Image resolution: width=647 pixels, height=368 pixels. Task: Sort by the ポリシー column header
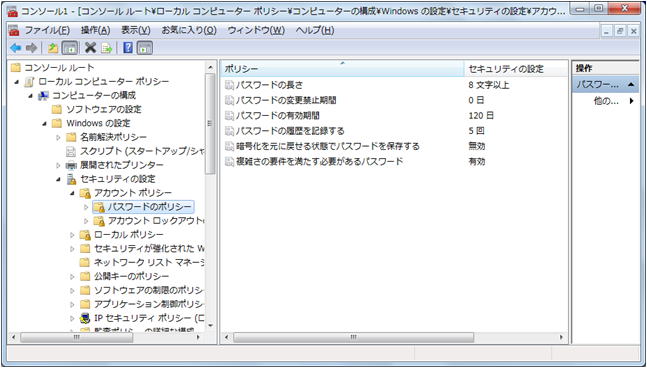coord(342,69)
